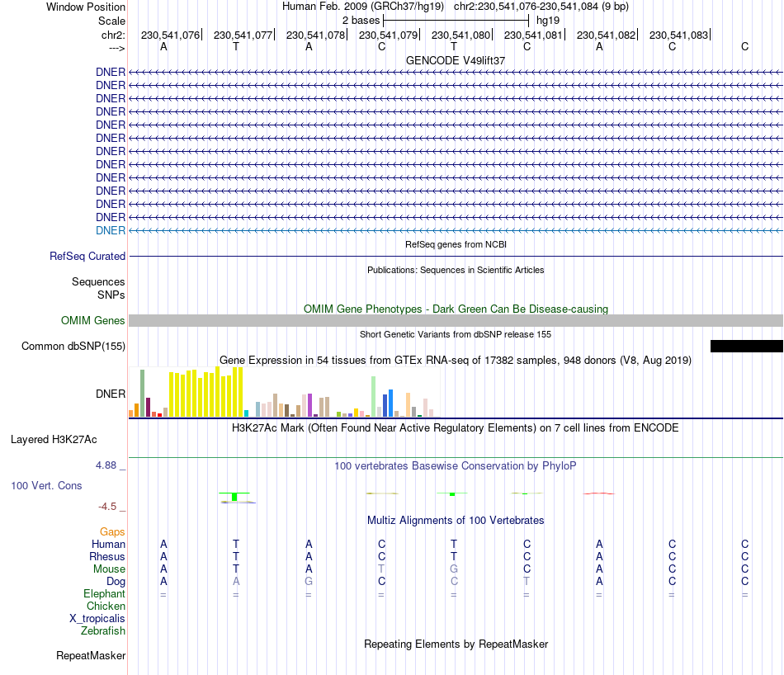The width and height of the screenshot is (784, 675).
Task: Select the X_tropicalis alignment row label
Action: click(97, 619)
